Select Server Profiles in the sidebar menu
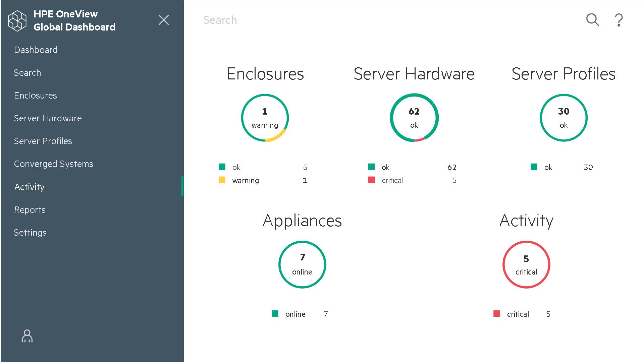This screenshot has width=644, height=362. tap(43, 141)
